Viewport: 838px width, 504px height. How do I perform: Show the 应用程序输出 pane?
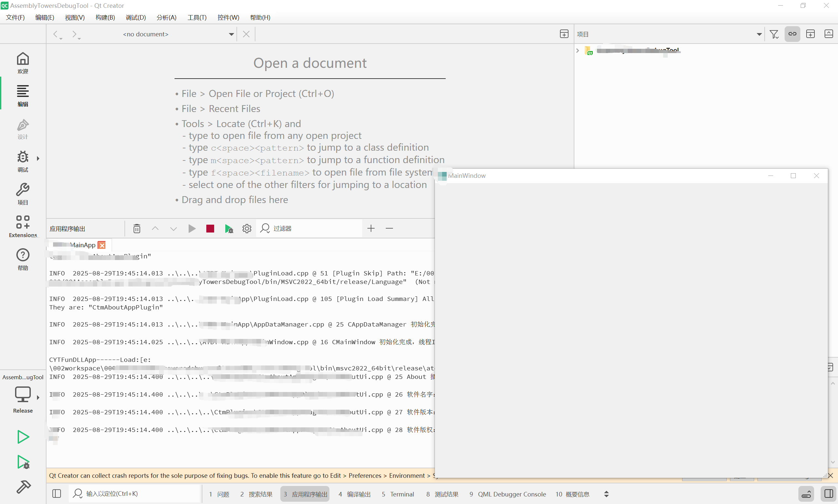point(305,494)
